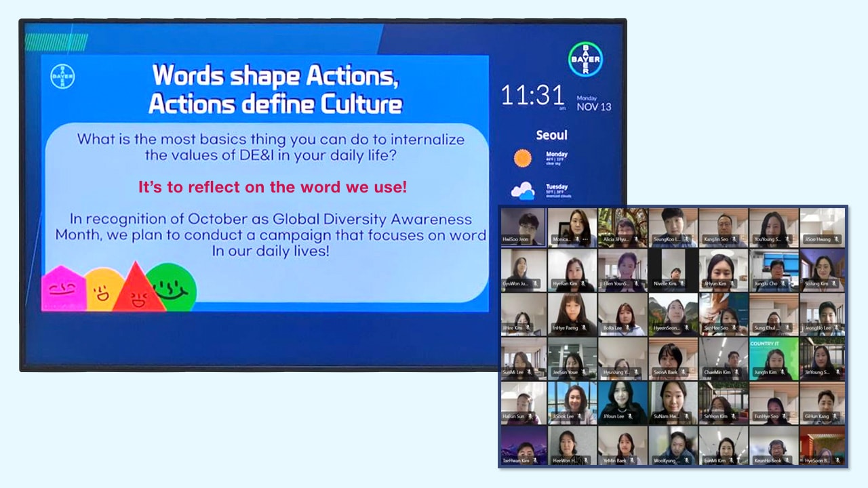868x488 pixels.
Task: Select SunHee Seo's video tile
Action: [724, 314]
